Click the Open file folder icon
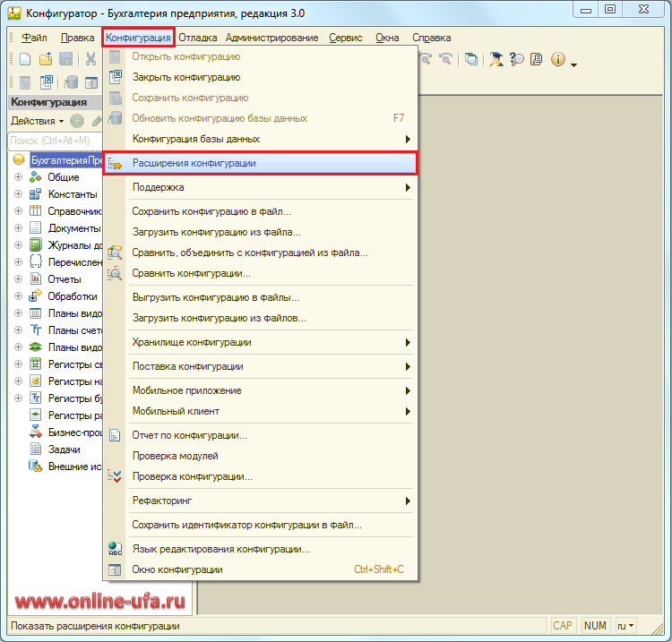 click(x=46, y=60)
